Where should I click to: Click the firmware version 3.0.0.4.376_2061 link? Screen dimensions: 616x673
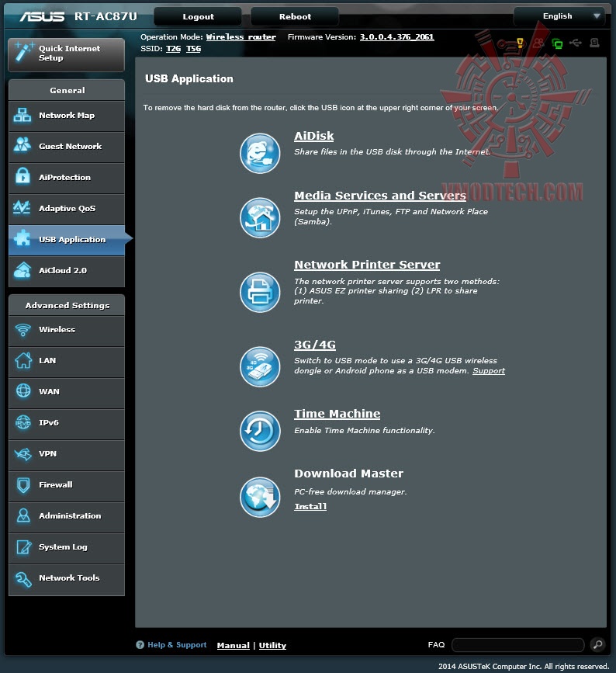coord(396,37)
